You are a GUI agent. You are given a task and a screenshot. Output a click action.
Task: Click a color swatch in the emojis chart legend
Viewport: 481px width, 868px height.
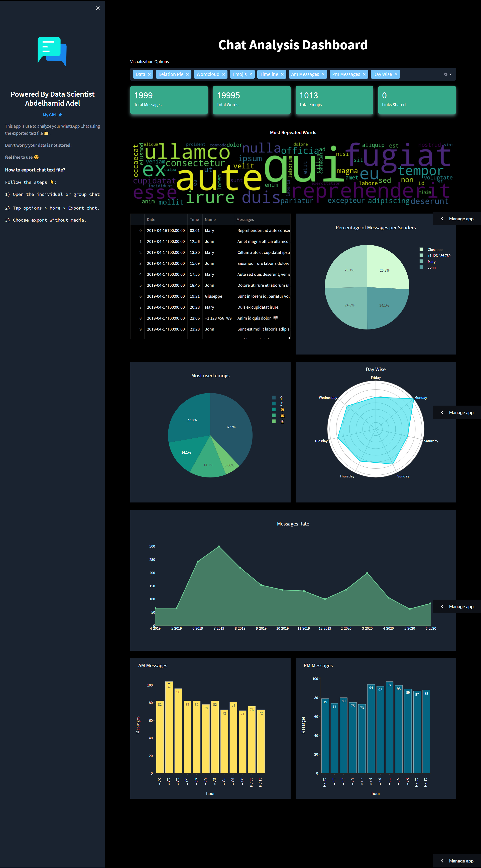[x=273, y=398]
